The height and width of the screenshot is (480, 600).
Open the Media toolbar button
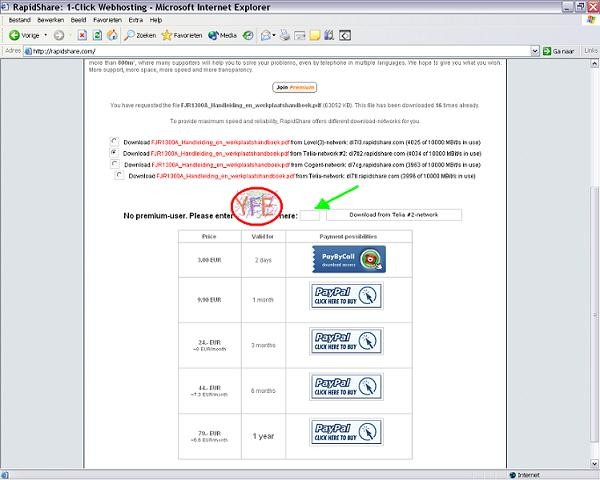pos(222,35)
